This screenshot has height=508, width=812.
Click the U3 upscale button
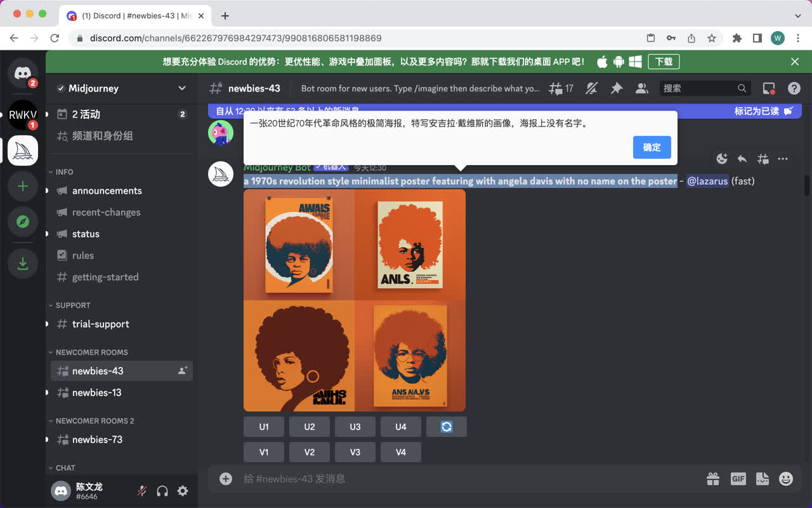coord(355,427)
